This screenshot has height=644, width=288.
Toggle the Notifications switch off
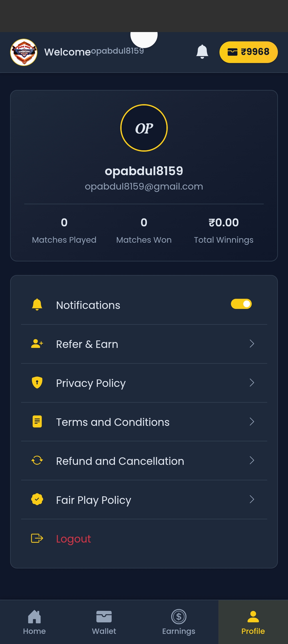coord(241,304)
